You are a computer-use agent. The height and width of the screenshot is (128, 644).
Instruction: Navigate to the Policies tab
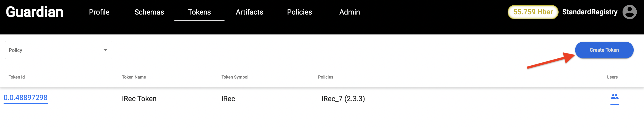pyautogui.click(x=299, y=12)
